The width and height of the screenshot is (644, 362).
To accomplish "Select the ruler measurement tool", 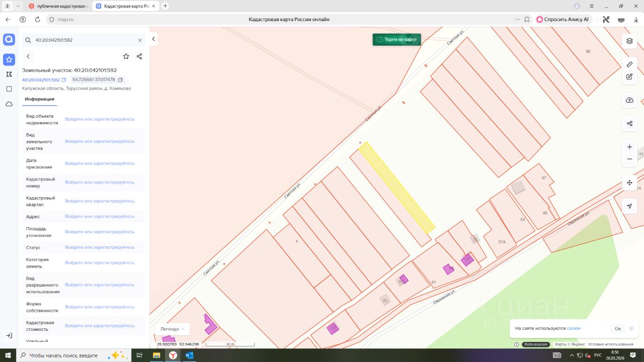I will (x=629, y=64).
